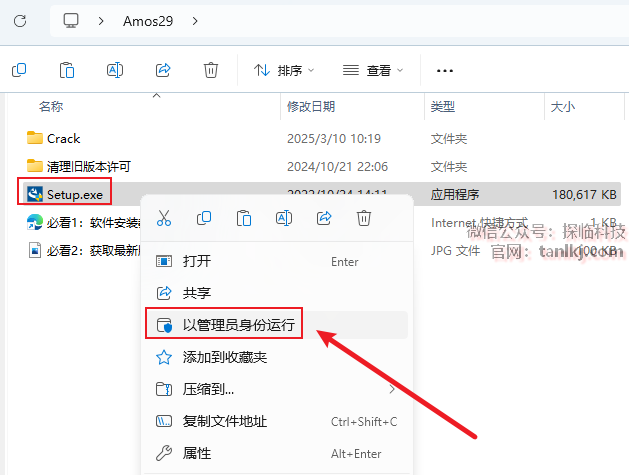Click the rename icon in the Explorer toolbar
Screen dimensions: 629x475
click(115, 70)
